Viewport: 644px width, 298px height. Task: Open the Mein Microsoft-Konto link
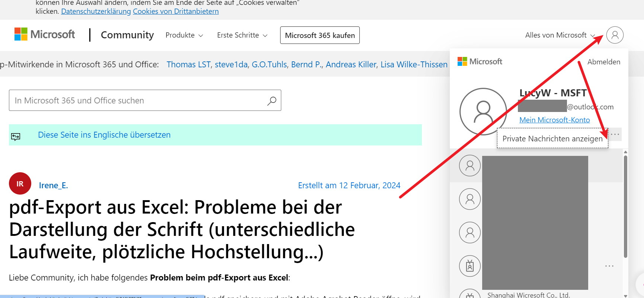coord(555,120)
